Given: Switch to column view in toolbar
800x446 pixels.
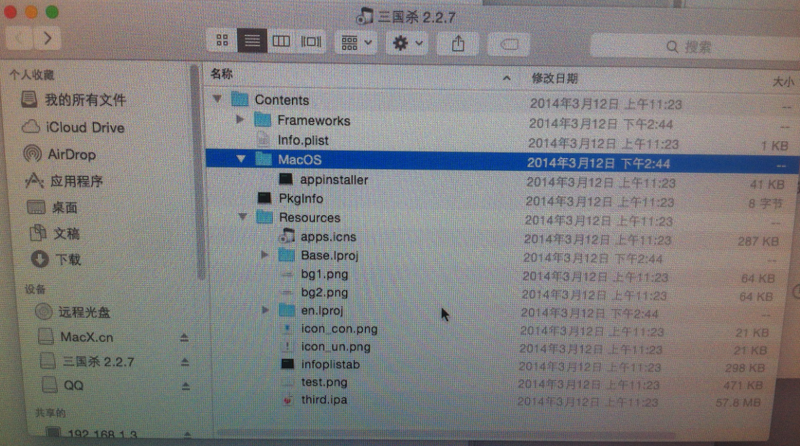Looking at the screenshot, I should point(281,41).
